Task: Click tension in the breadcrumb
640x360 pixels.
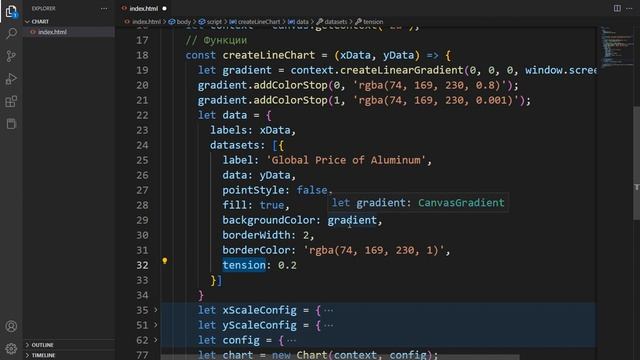Action: (373, 22)
